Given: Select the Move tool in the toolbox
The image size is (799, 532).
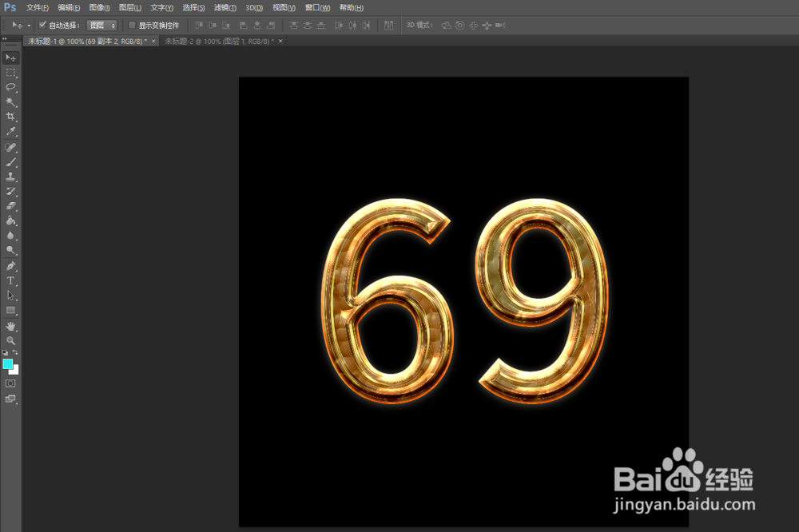Looking at the screenshot, I should pyautogui.click(x=10, y=58).
